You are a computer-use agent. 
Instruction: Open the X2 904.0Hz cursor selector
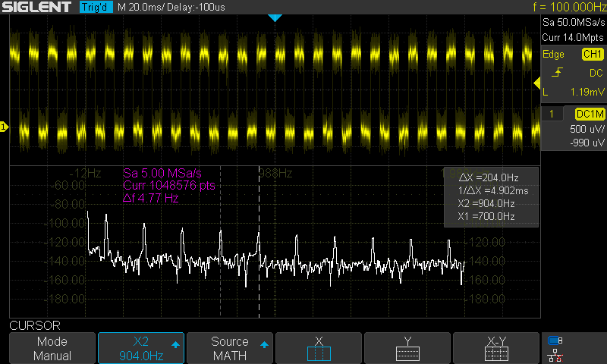[x=141, y=348]
